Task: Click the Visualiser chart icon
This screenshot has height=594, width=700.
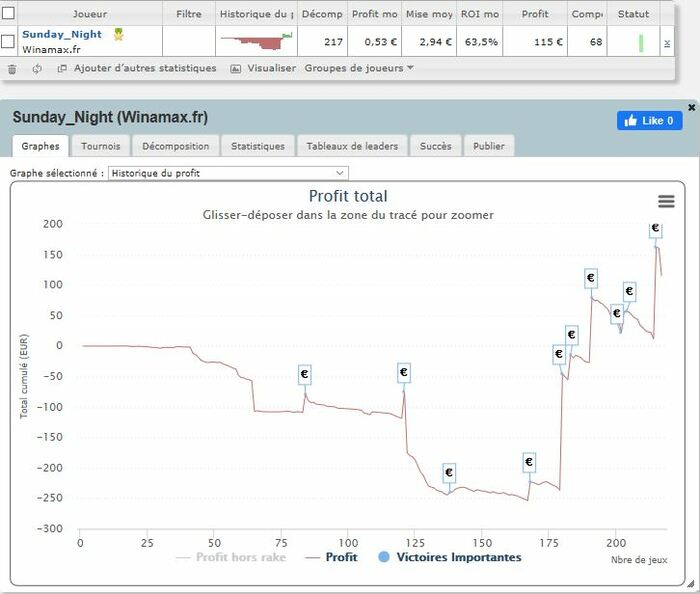Action: click(x=236, y=69)
